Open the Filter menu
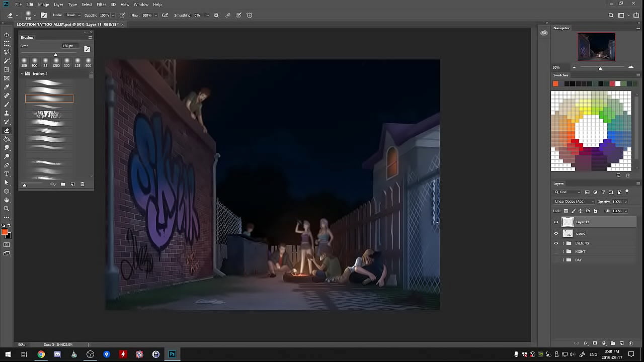Image resolution: width=644 pixels, height=362 pixels. [101, 5]
